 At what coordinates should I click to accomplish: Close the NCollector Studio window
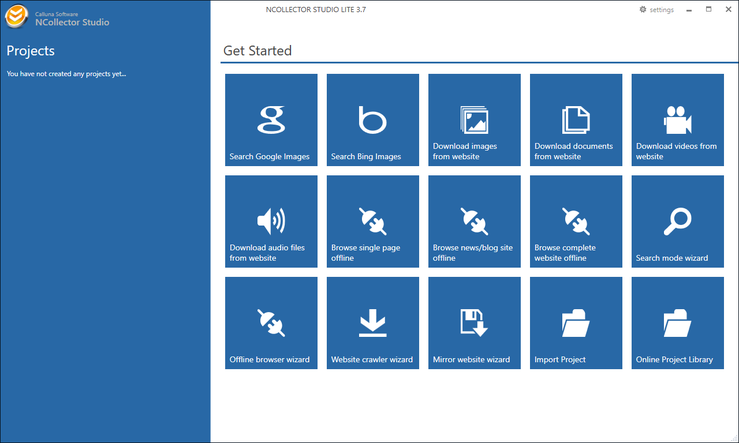(728, 9)
